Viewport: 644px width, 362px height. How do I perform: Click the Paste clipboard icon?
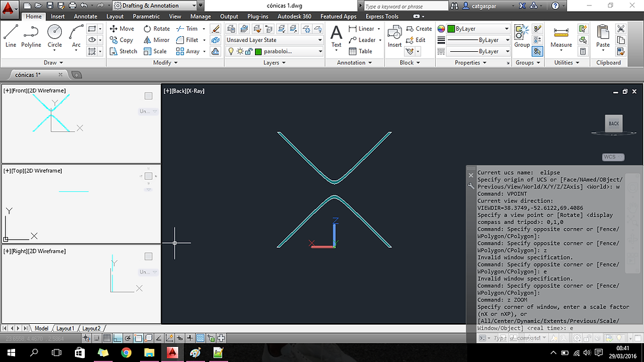(x=603, y=36)
